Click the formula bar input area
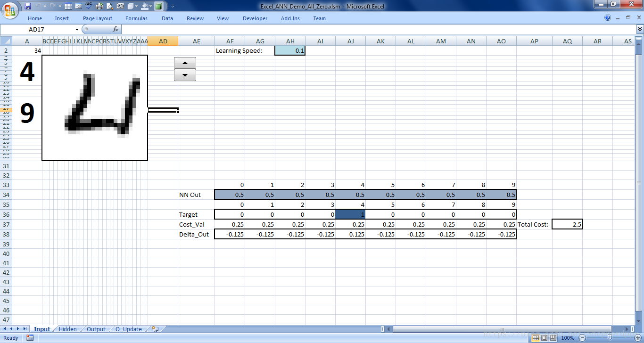This screenshot has height=343, width=644. (x=379, y=29)
